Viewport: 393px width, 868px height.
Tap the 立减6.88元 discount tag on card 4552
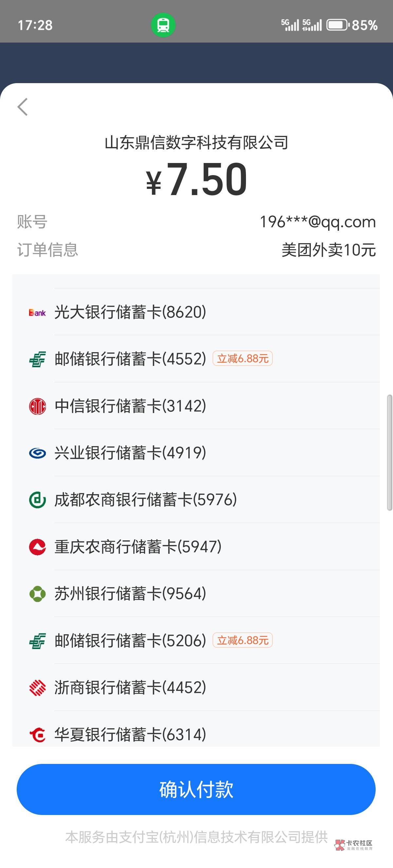pos(243,358)
